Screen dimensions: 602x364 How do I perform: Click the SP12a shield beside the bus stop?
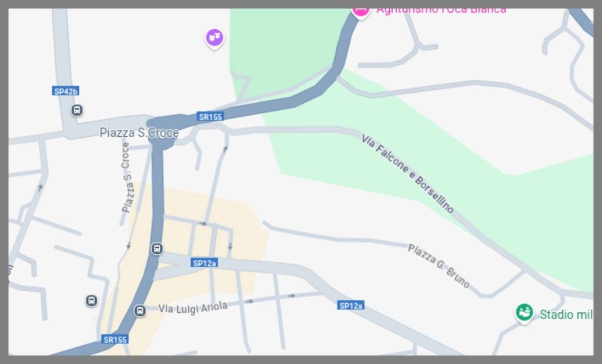click(x=204, y=263)
